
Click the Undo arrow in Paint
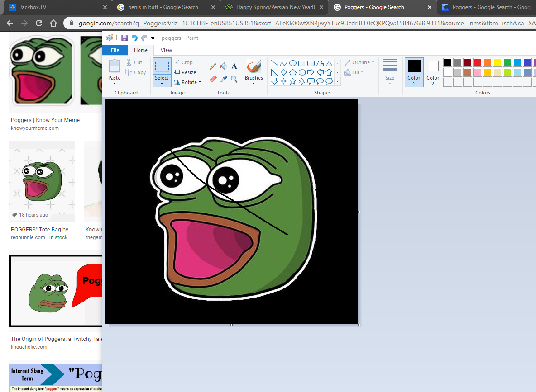tap(134, 38)
